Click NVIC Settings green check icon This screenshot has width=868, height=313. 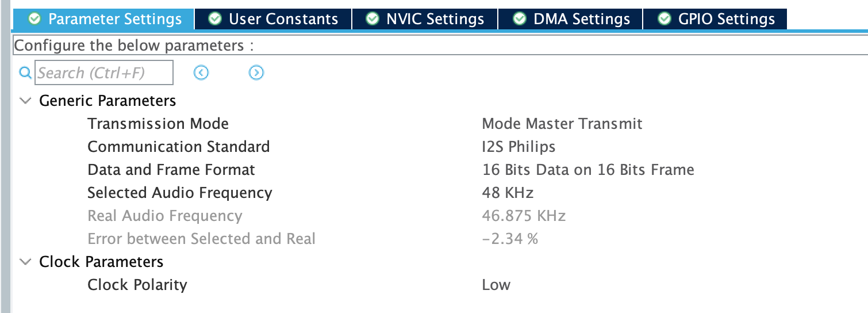[x=373, y=19]
